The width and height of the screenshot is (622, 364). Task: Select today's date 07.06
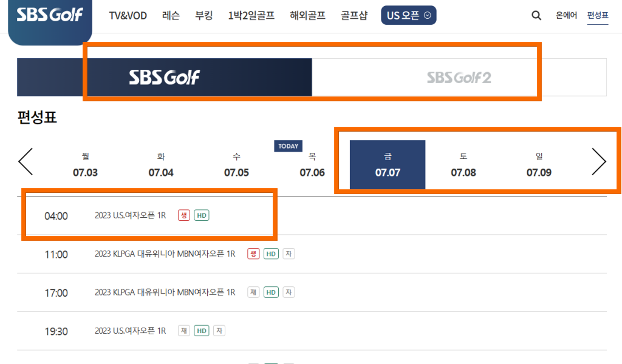click(312, 165)
